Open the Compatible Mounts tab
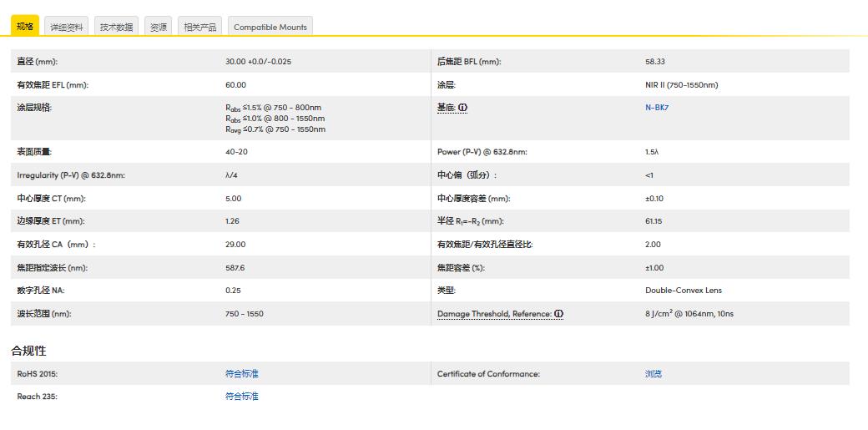This screenshot has width=868, height=430. click(x=270, y=28)
